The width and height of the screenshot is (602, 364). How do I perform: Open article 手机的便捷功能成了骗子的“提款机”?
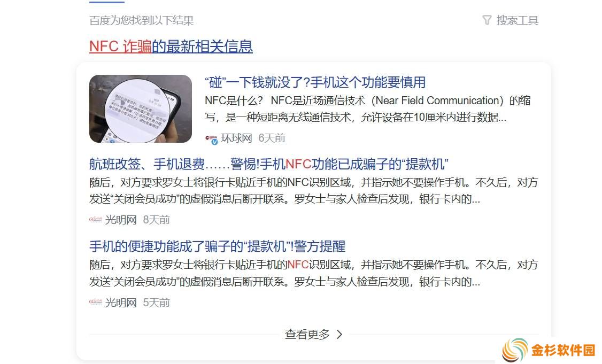(x=217, y=246)
